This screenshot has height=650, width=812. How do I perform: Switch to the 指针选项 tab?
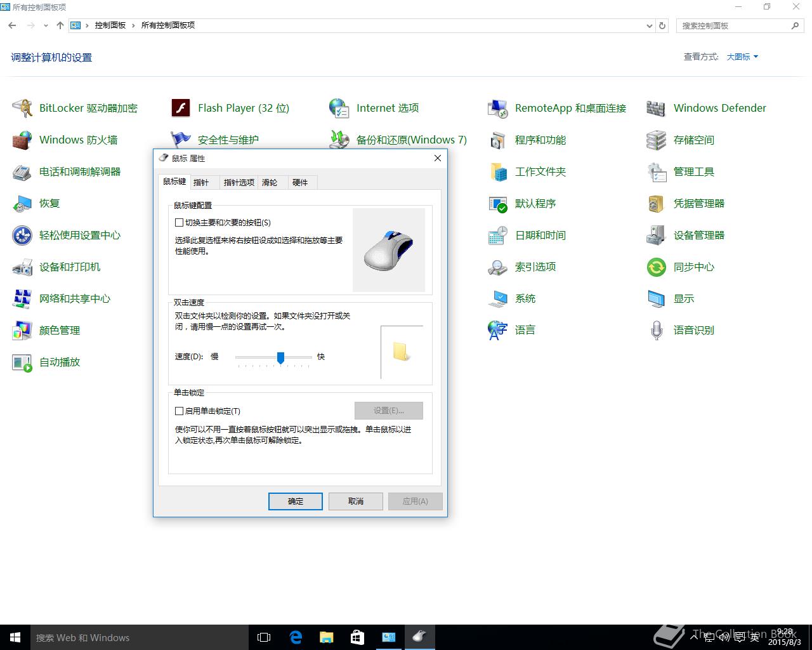239,182
